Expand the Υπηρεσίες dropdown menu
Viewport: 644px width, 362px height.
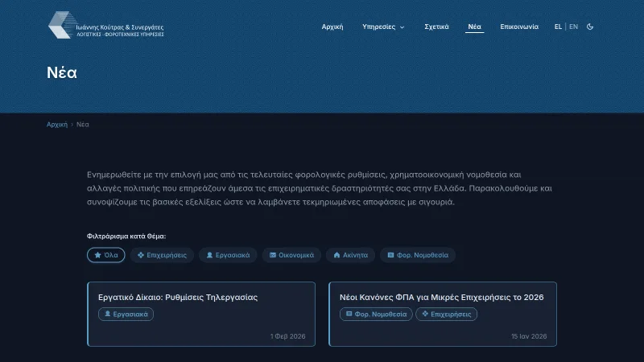pos(383,27)
